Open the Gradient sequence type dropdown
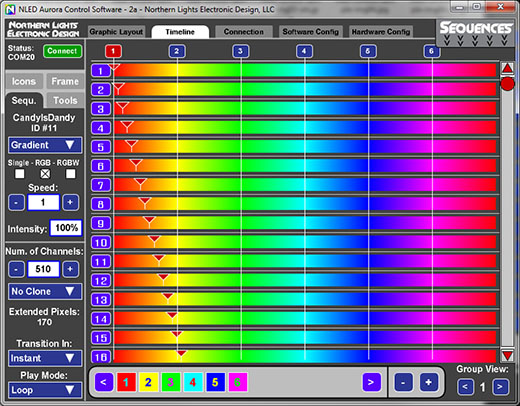The height and width of the screenshot is (406, 520). click(45, 145)
